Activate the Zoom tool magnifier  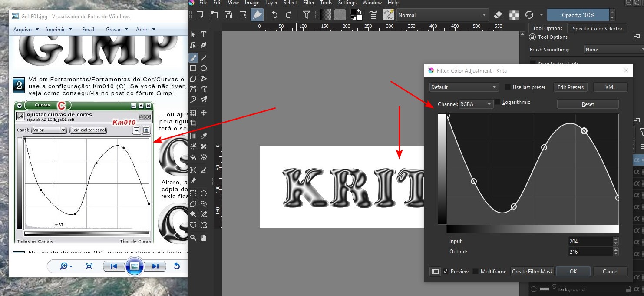coord(193,237)
